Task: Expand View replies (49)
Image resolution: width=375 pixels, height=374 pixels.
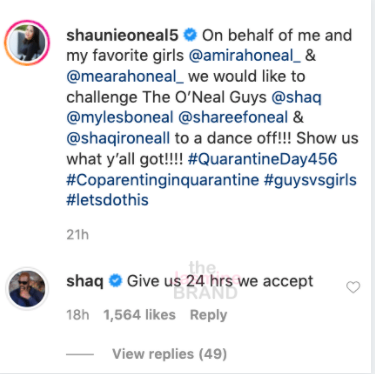Action: [x=169, y=354]
